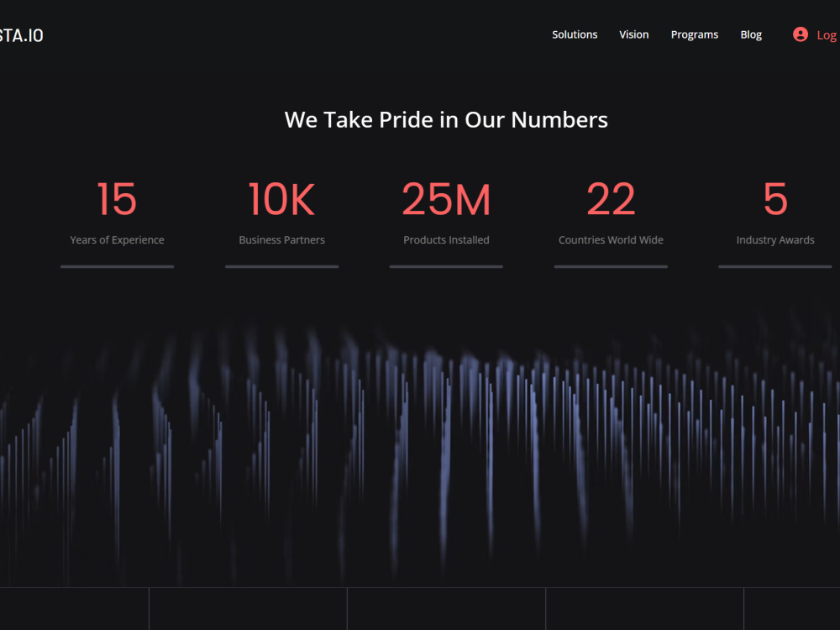
Task: Open the Solutions menu item
Action: tap(575, 34)
